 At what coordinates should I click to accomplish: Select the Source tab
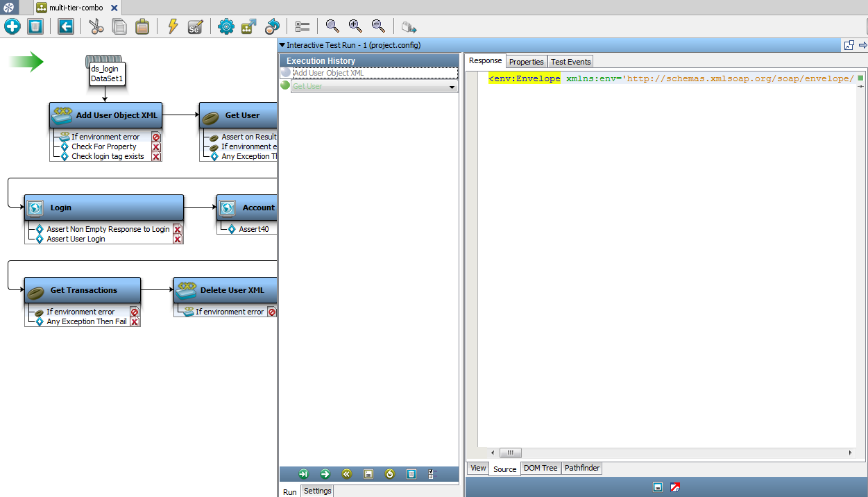point(504,469)
